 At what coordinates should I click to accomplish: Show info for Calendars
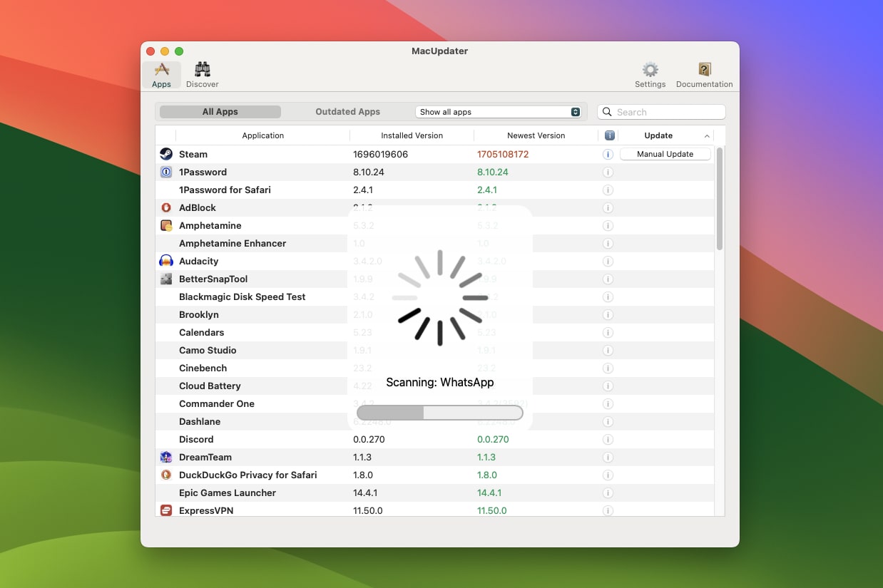(x=608, y=332)
